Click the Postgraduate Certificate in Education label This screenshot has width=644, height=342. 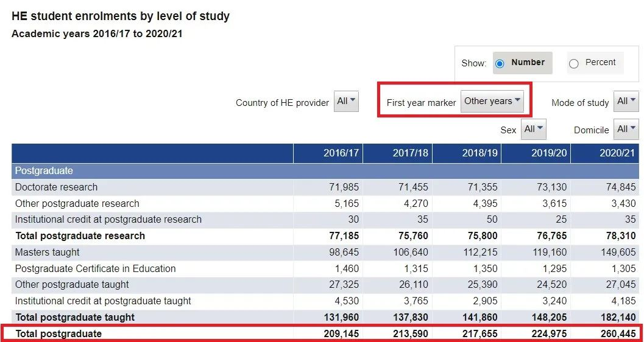(x=95, y=269)
